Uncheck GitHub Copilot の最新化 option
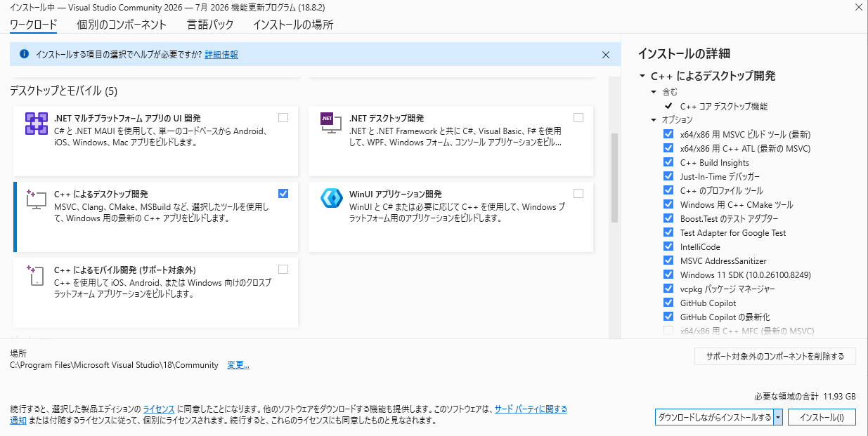Screen dimensions: 868x436 point(668,317)
